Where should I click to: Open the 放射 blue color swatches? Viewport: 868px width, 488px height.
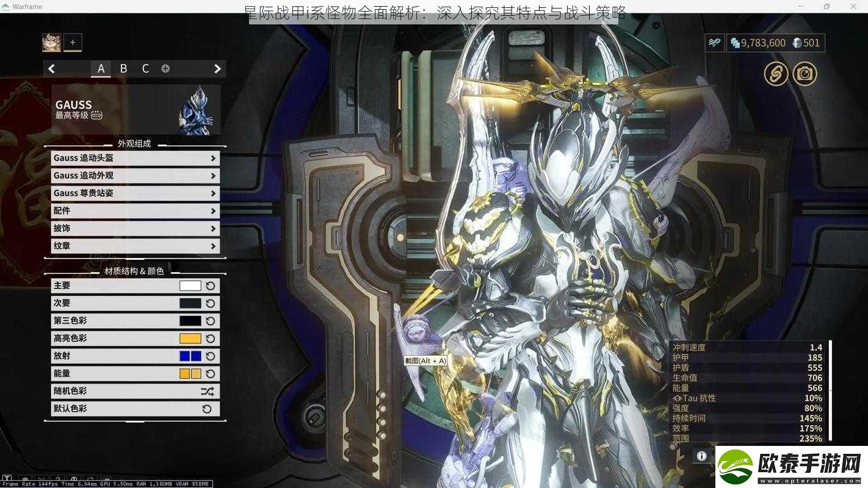[x=190, y=356]
